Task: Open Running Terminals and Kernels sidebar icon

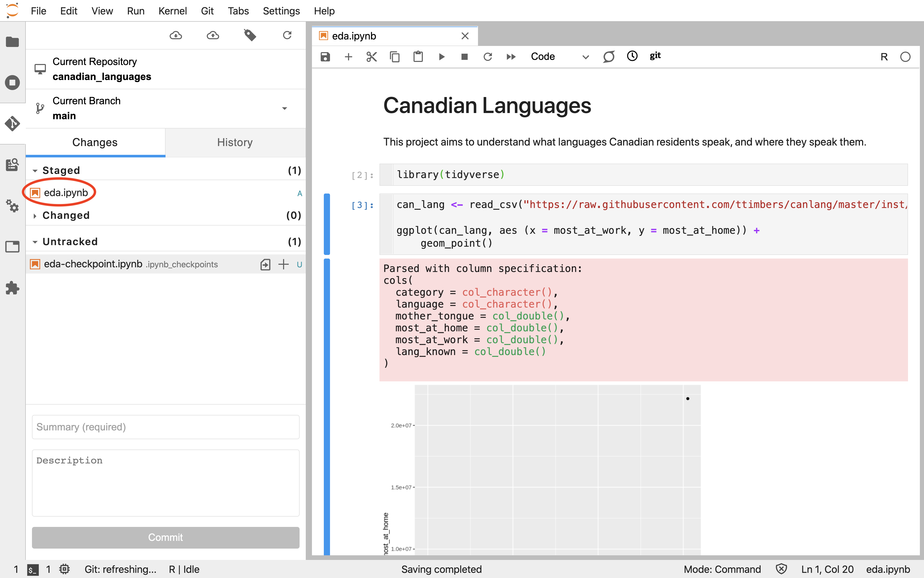Action: pyautogui.click(x=12, y=83)
